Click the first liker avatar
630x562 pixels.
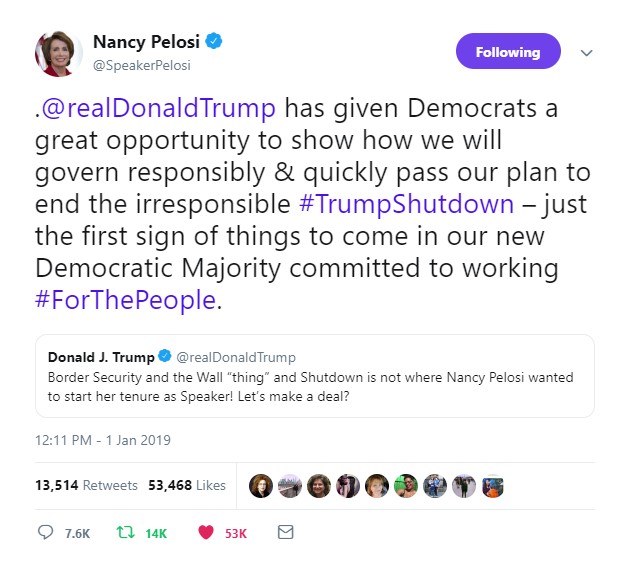coord(261,485)
